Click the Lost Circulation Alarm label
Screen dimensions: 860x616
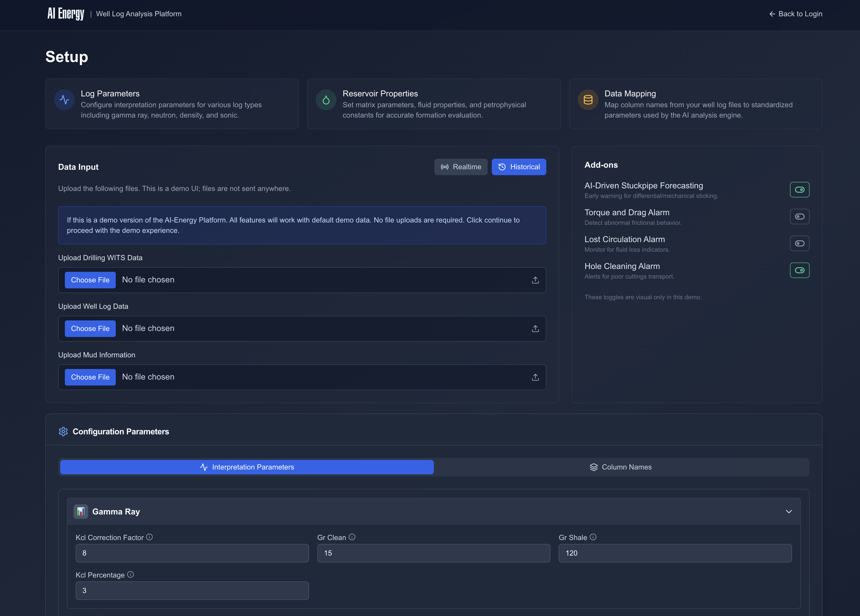click(625, 239)
